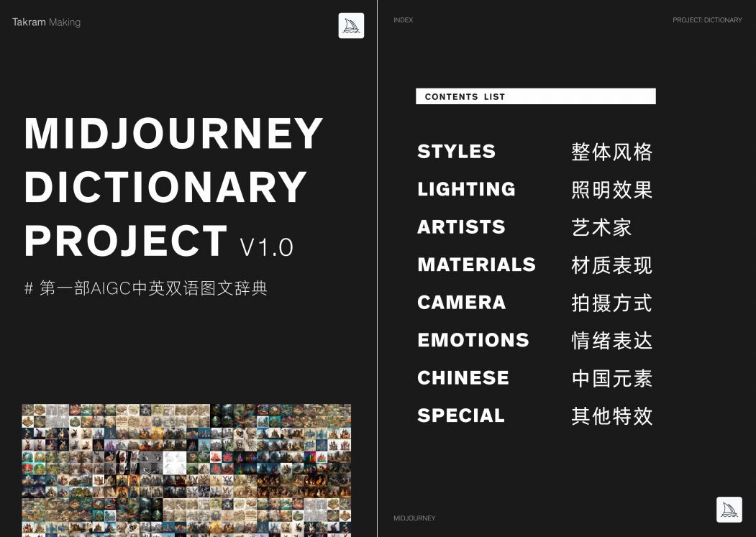Click the 'MIDJOURNEY' footer label on index page
The width and height of the screenshot is (756, 537).
414,518
